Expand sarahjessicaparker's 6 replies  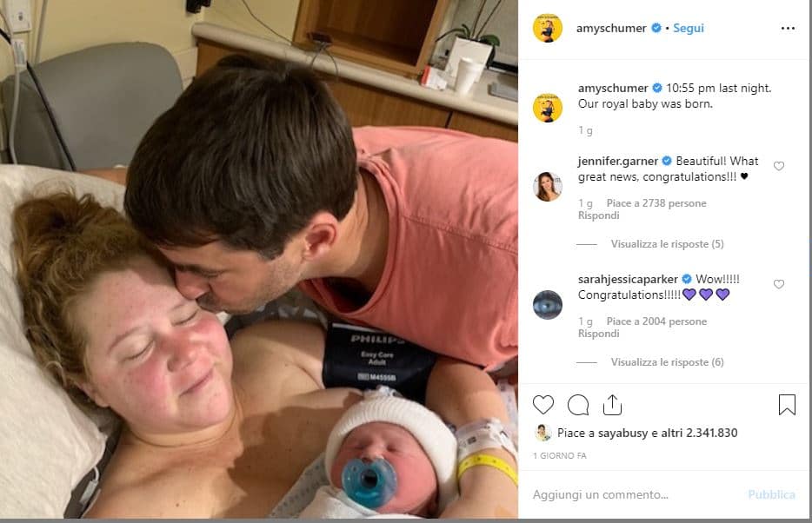667,362
